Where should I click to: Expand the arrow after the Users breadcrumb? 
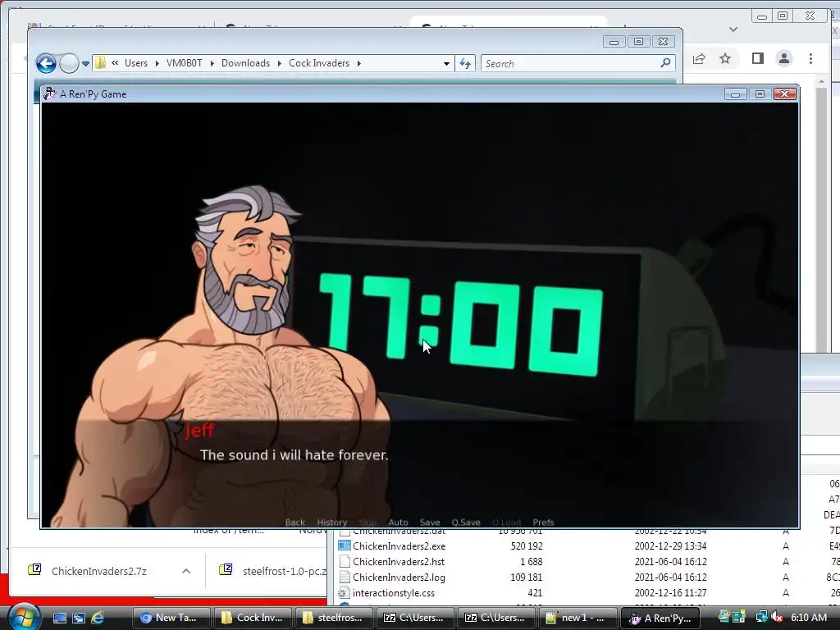pos(157,64)
